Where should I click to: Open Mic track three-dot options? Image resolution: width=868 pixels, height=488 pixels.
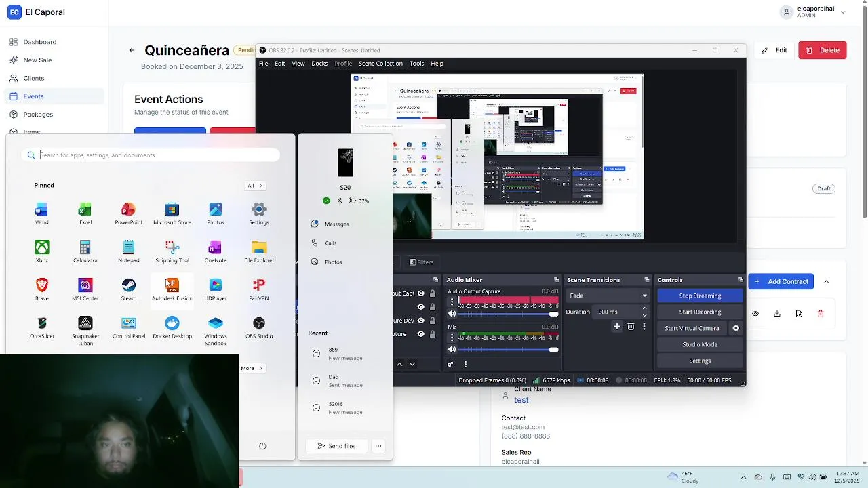452,338
